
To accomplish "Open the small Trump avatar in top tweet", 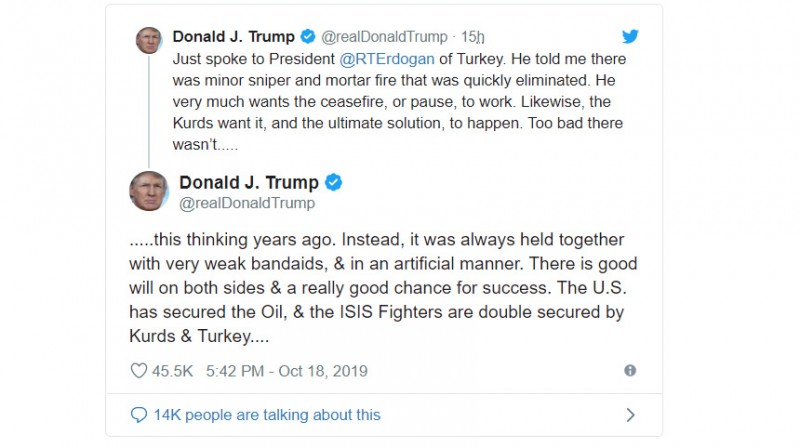I will [150, 42].
